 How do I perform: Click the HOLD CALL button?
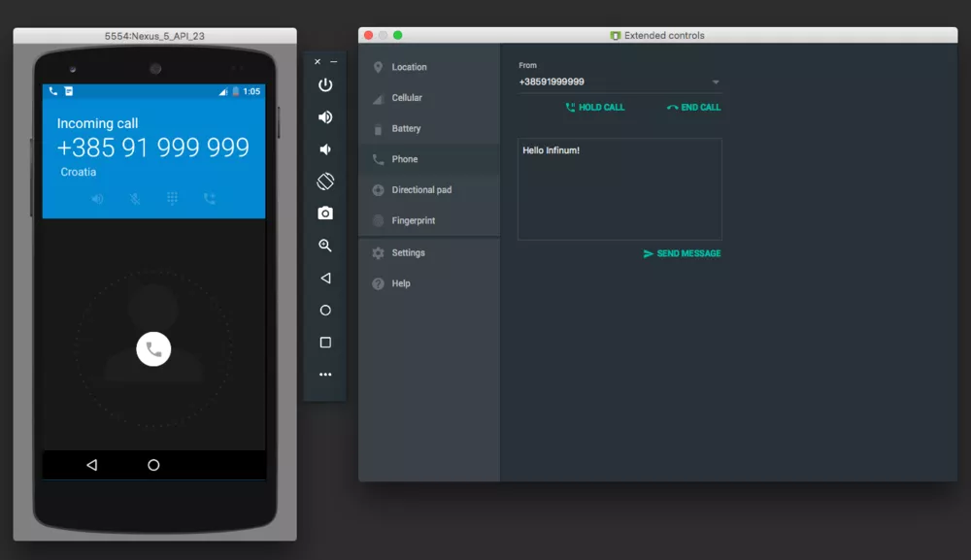coord(595,108)
